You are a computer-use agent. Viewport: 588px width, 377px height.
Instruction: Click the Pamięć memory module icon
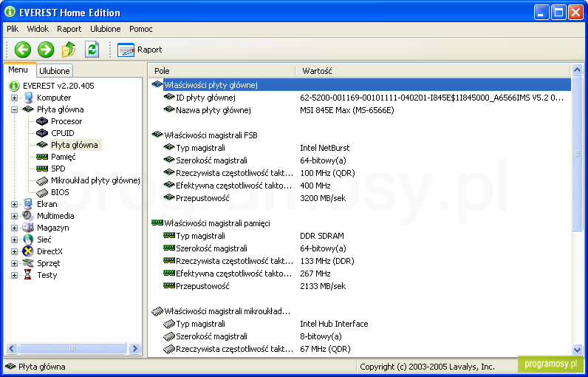[42, 157]
